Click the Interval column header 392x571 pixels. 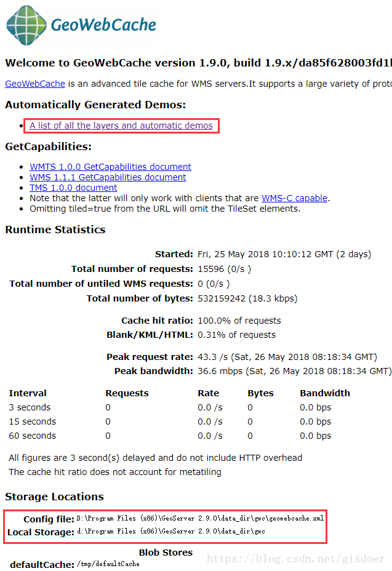coord(28,393)
